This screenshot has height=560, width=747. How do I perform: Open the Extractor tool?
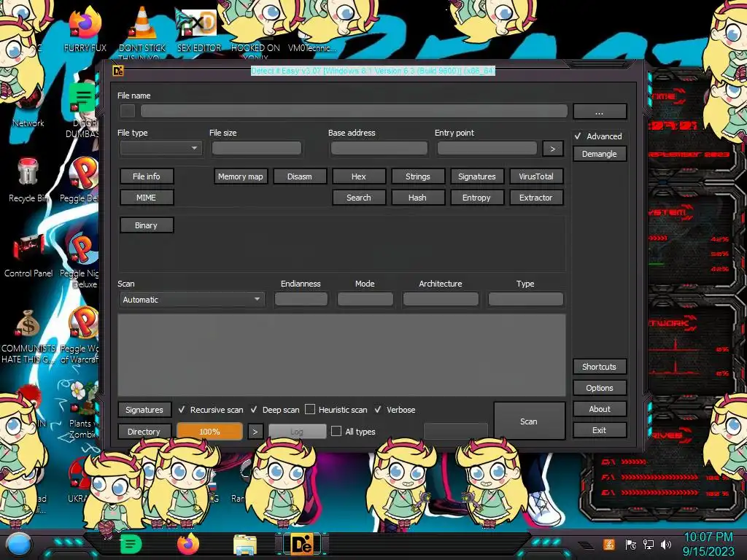coord(536,197)
